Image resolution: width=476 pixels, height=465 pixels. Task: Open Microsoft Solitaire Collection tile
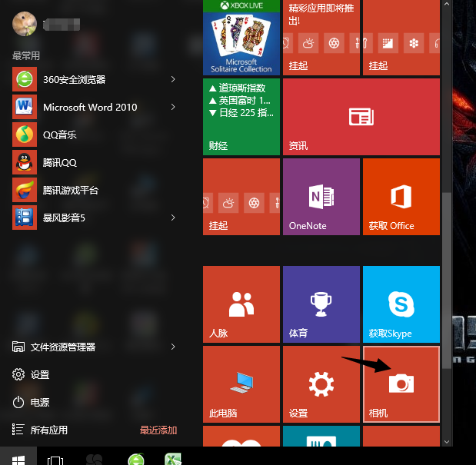coord(241,38)
